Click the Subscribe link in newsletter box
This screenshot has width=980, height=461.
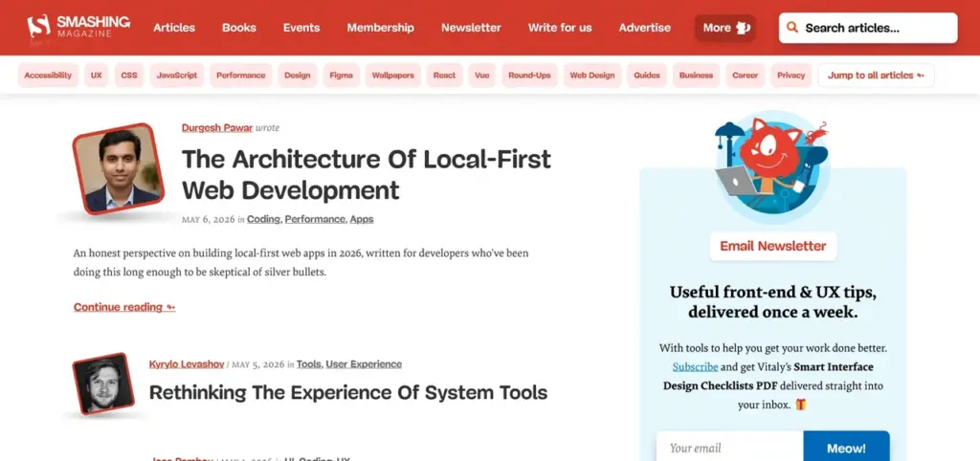coord(695,366)
